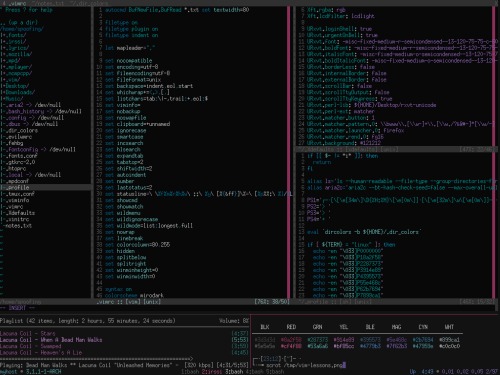Expand the .fonts/ directory in the file tree
Image resolution: width=500 pixels, height=375 pixels.
coord(15,35)
